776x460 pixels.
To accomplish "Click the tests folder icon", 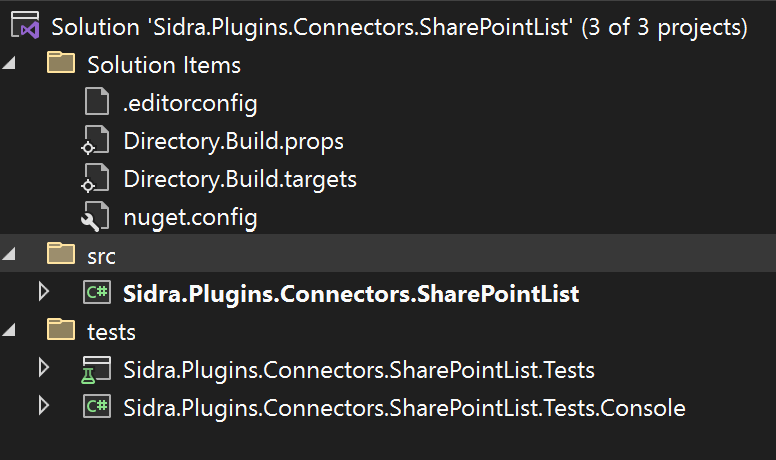I will click(62, 331).
